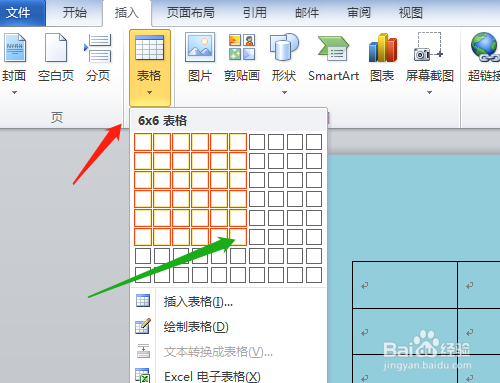Switch to the 引用 (References) tab
Screen dimensions: 500x383
pyautogui.click(x=255, y=13)
